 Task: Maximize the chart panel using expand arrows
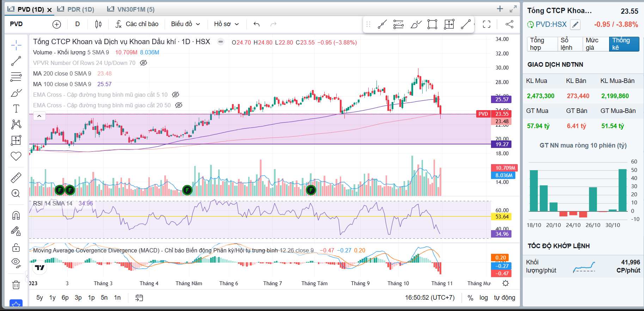click(513, 9)
